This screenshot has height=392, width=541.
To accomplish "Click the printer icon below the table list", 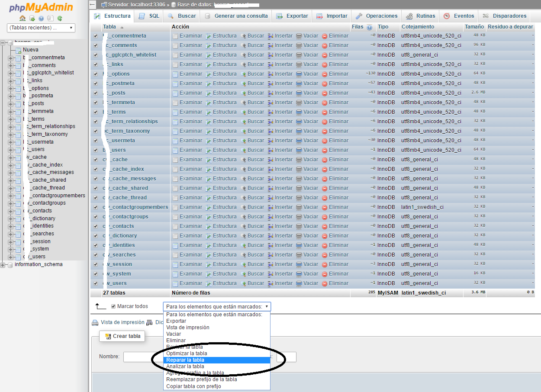I will click(x=95, y=322).
